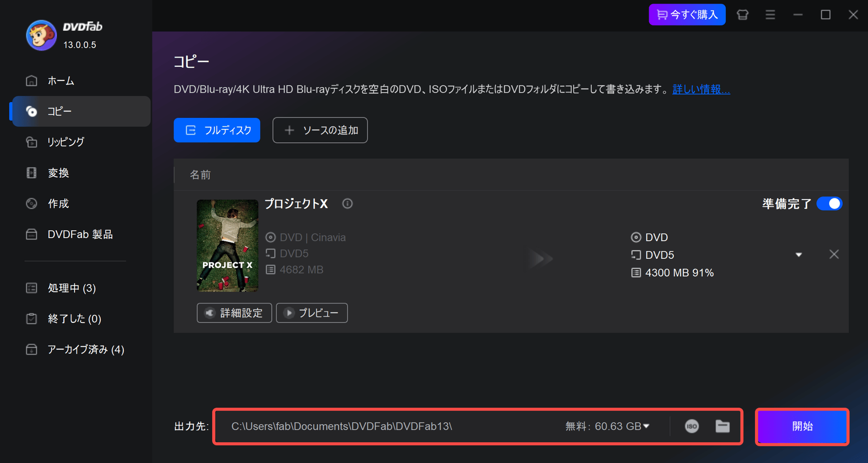This screenshot has width=868, height=463.
Task: Click the フルディスク copy mode button
Action: click(217, 130)
